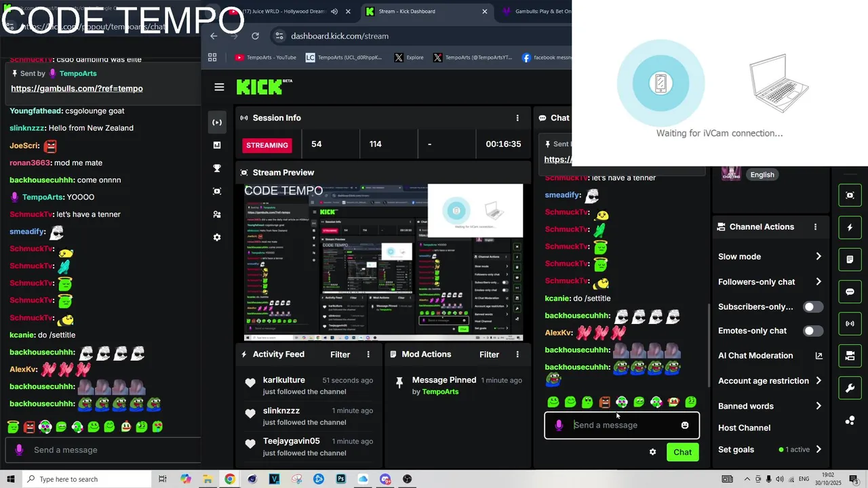Click the focus frame icon in the right panel
This screenshot has height=488, width=868.
(x=850, y=195)
